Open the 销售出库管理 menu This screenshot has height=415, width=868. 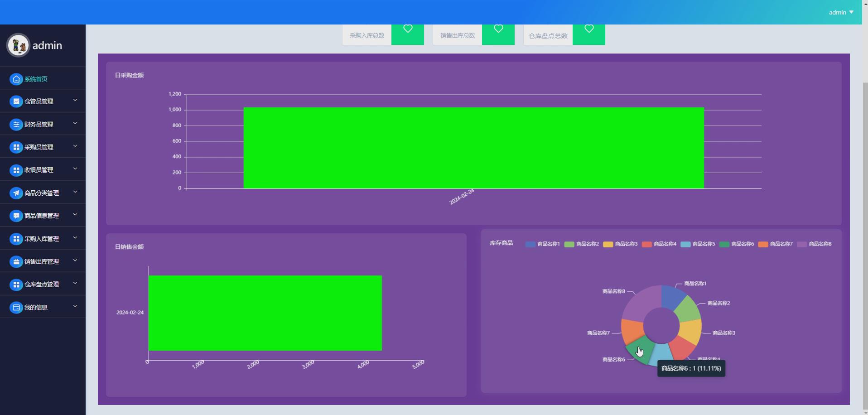tap(43, 261)
